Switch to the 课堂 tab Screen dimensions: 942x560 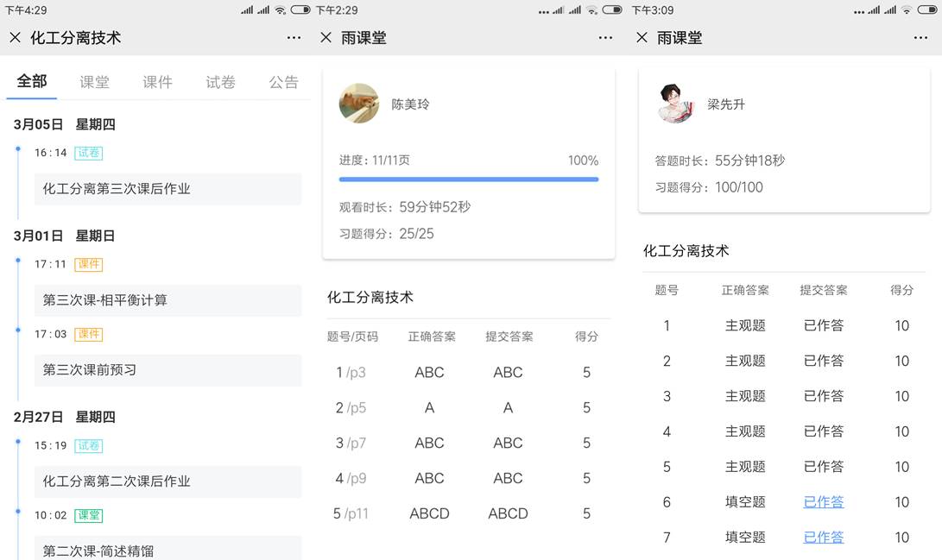(94, 82)
